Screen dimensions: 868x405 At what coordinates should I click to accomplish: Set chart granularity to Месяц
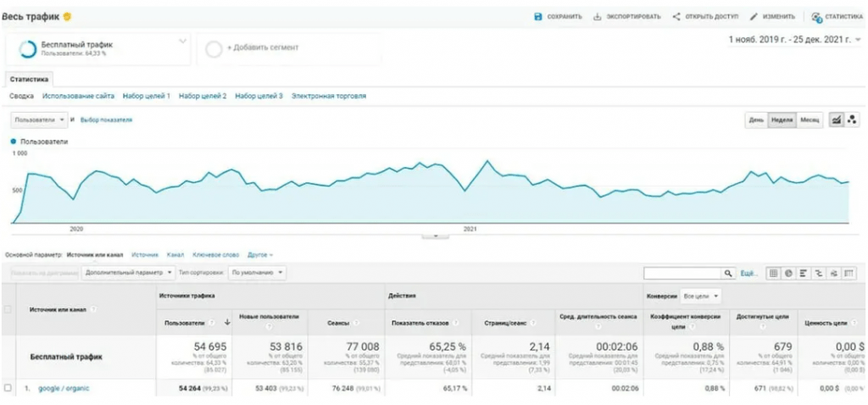[810, 119]
